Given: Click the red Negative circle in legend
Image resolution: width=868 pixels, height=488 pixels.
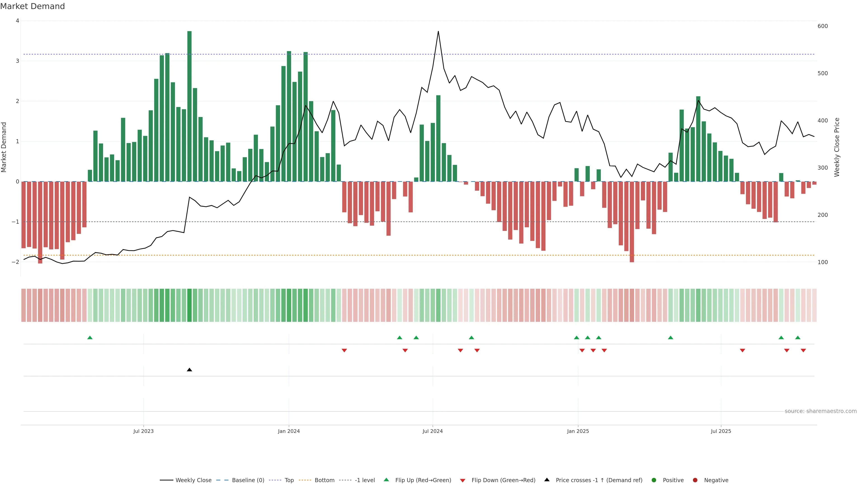Looking at the screenshot, I should click(x=695, y=480).
